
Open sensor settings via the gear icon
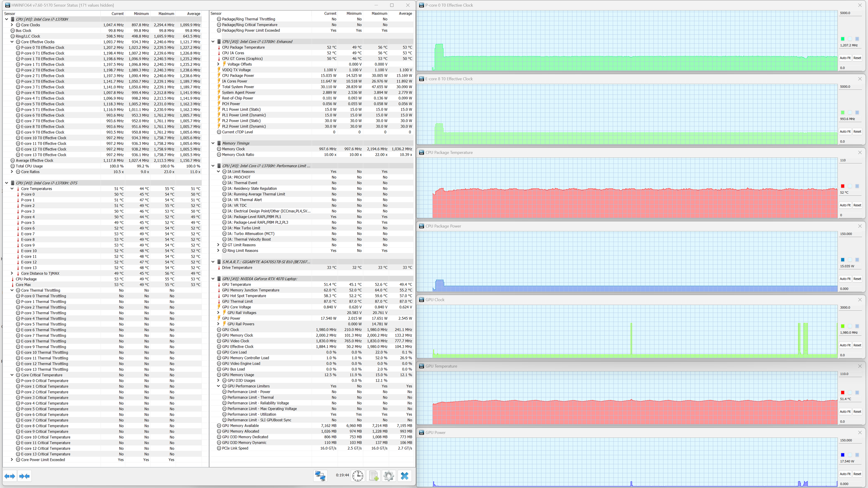coord(389,476)
